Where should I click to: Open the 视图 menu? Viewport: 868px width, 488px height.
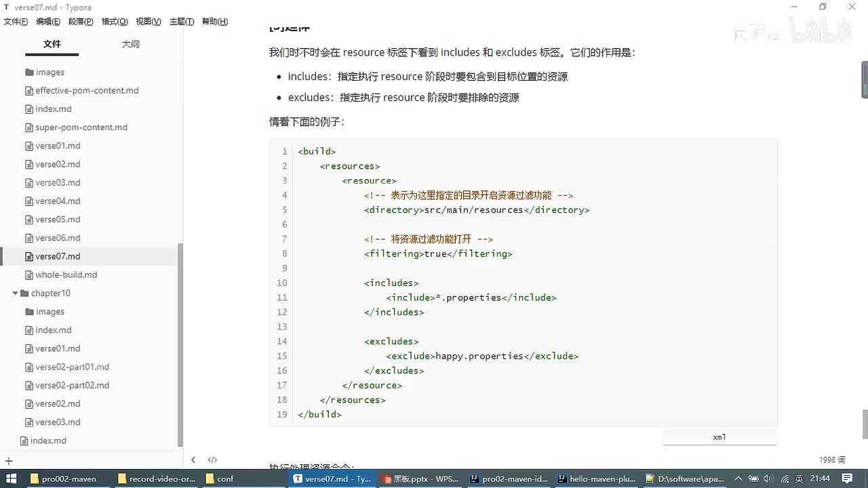[149, 22]
